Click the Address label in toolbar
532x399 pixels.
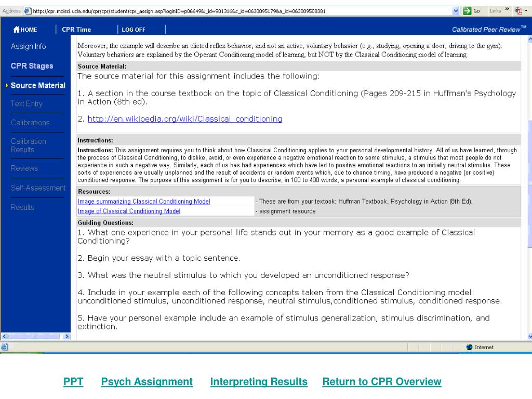click(11, 11)
